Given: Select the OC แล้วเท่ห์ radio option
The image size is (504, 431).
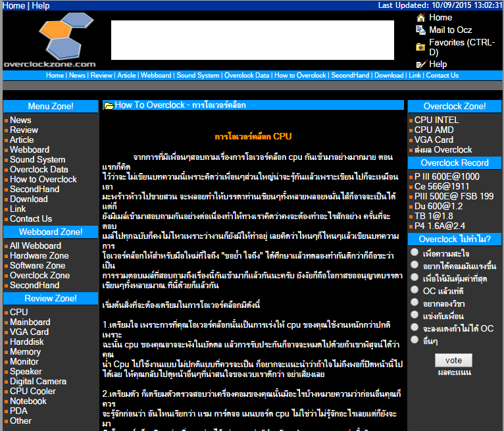Looking at the screenshot, I should tap(415, 290).
